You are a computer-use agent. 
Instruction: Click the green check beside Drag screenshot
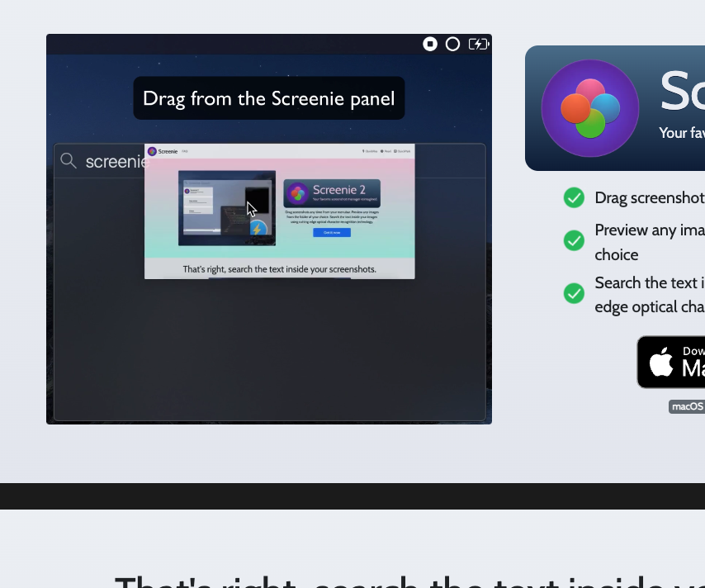tap(574, 197)
